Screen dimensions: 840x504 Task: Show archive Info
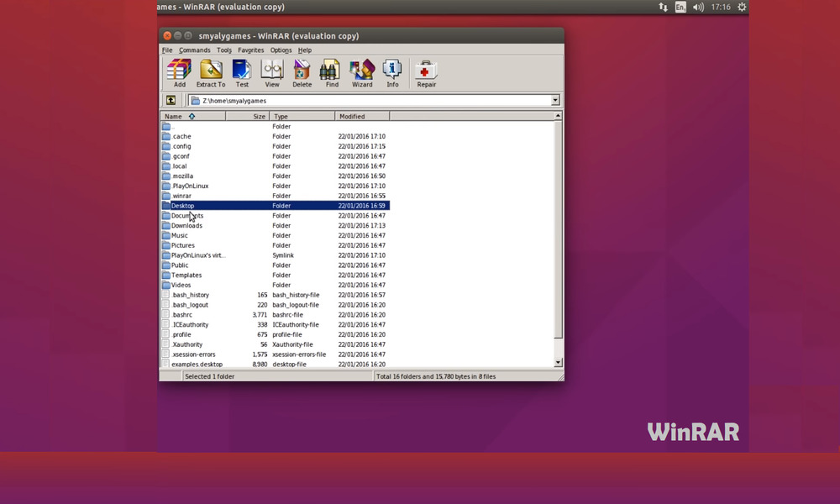pos(392,73)
